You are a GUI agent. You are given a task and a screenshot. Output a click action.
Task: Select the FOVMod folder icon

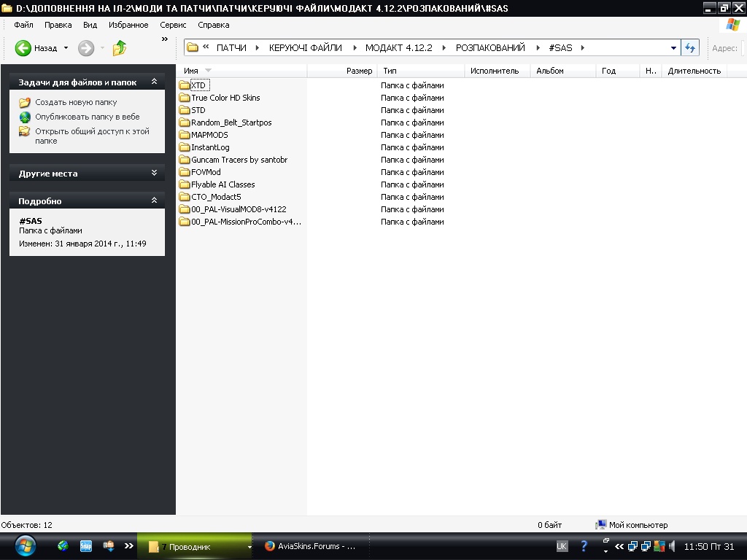click(x=185, y=172)
